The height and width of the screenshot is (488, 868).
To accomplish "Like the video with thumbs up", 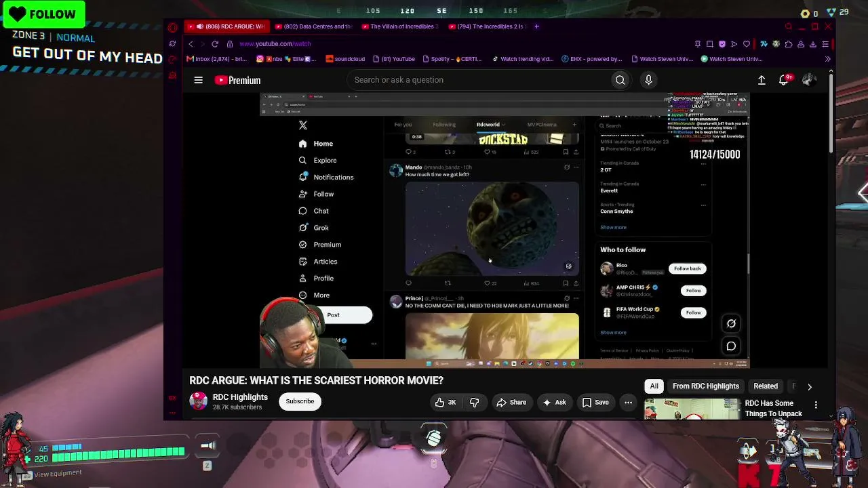I will [445, 403].
